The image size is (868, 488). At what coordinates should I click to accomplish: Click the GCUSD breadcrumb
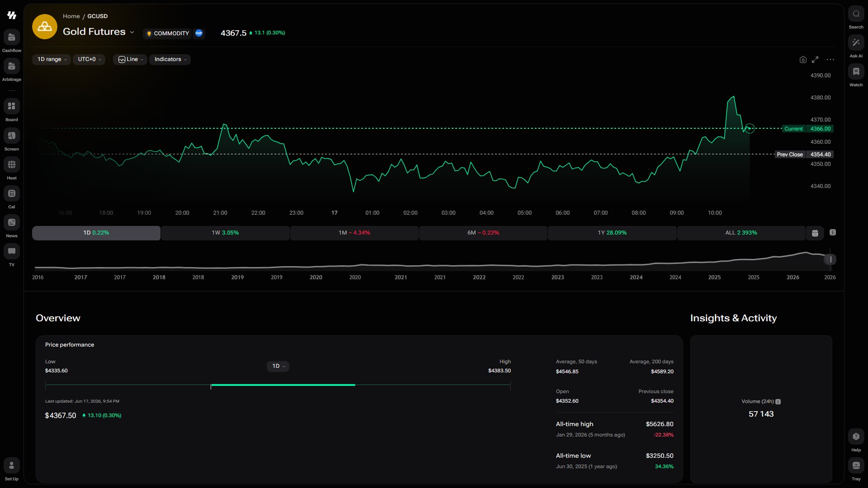98,16
